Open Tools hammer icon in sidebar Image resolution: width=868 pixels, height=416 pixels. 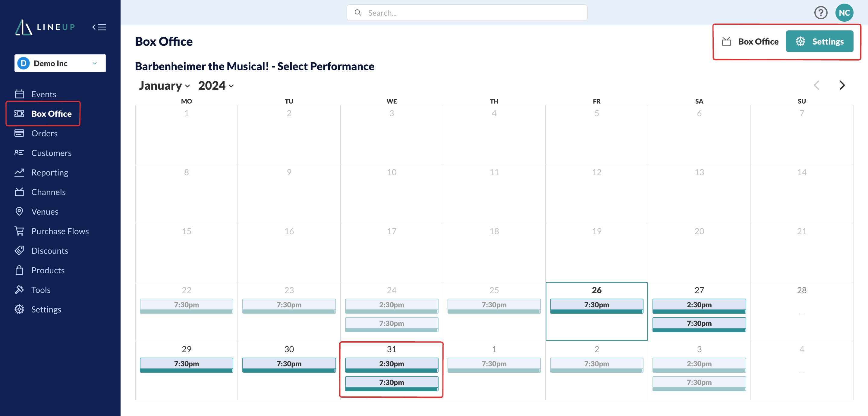coord(19,290)
